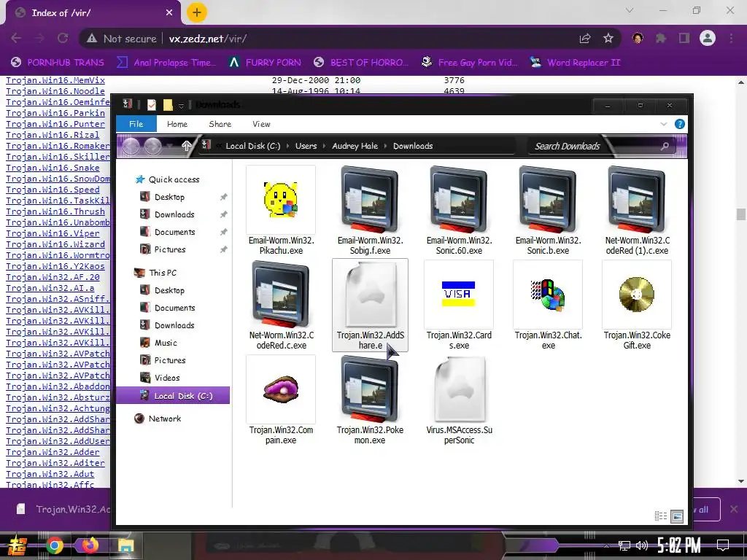Select Videos under This PC
Viewport: 747px width, 560px height.
pos(160,378)
